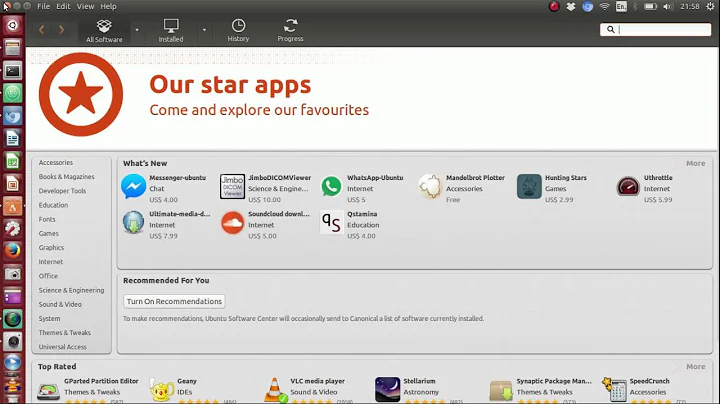Viewport: 720px width, 404px height.
Task: Click More in Top Rated section
Action: [x=695, y=367]
